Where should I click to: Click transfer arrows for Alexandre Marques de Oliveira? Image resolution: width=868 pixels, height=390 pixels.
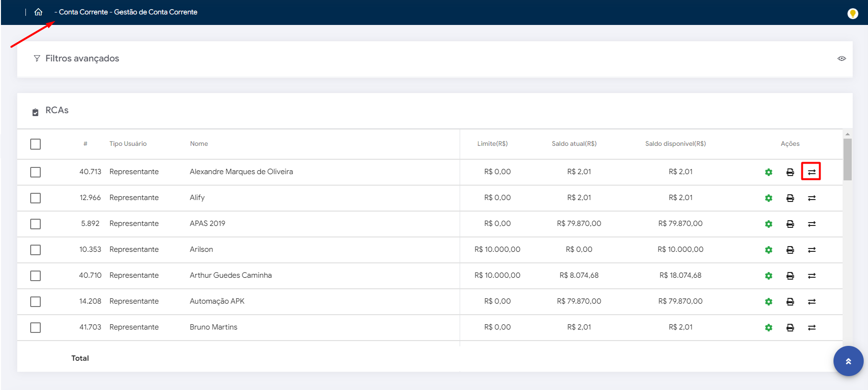pos(811,172)
